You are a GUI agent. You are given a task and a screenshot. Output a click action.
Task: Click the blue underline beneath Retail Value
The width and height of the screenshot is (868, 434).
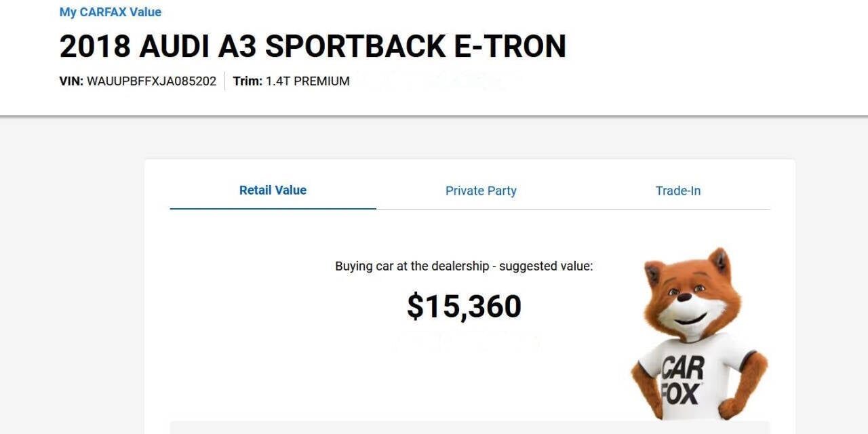(273, 209)
